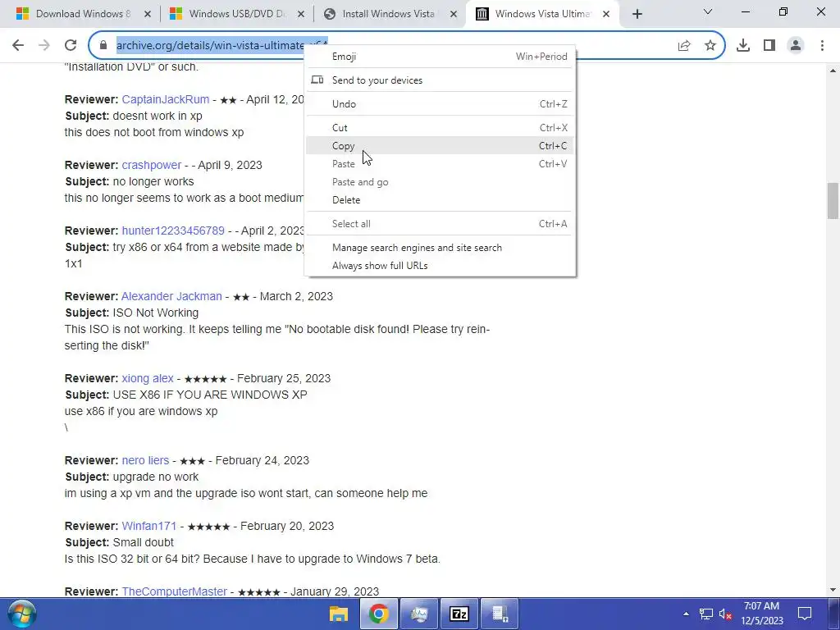
Task: Click the muted volume tray icon
Action: [x=726, y=614]
